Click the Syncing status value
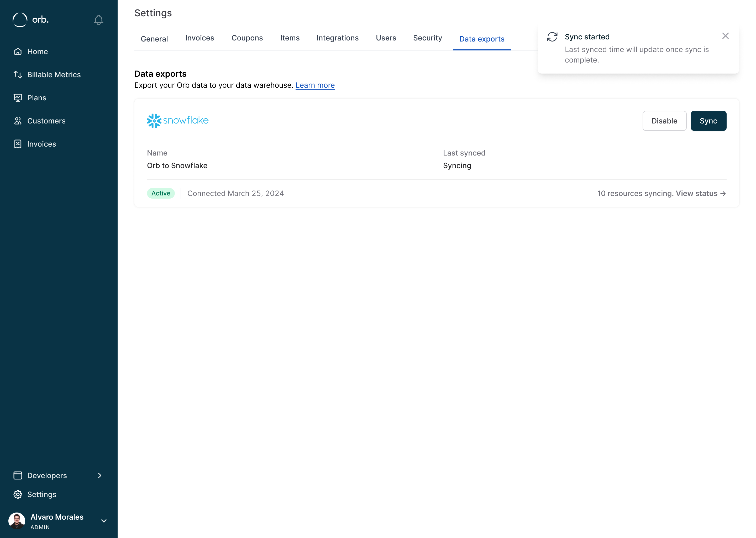Screen dimensions: 756x538 (457, 166)
